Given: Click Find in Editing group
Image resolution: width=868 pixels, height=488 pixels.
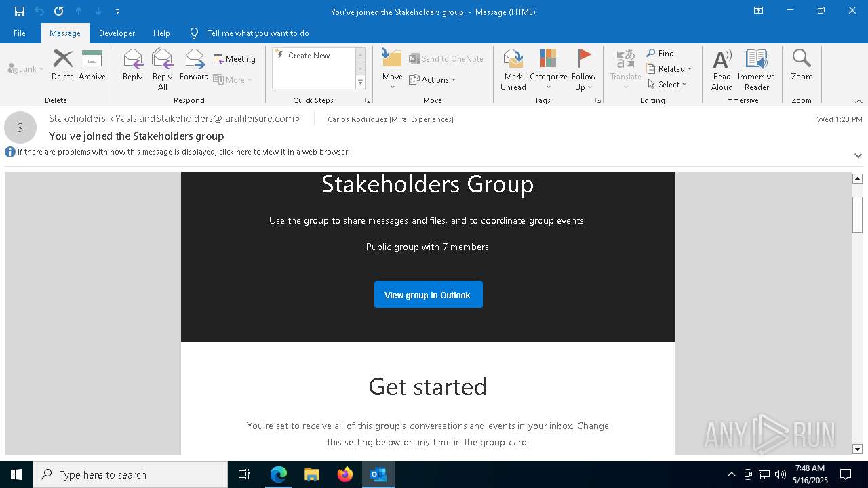Looking at the screenshot, I should pyautogui.click(x=660, y=53).
